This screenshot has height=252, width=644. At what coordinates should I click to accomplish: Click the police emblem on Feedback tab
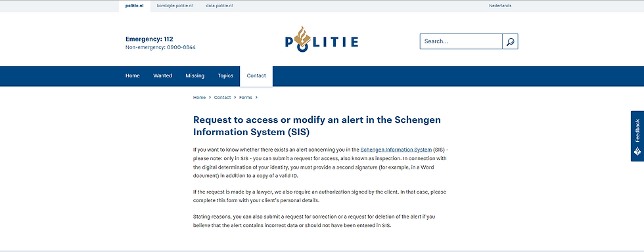pyautogui.click(x=637, y=151)
